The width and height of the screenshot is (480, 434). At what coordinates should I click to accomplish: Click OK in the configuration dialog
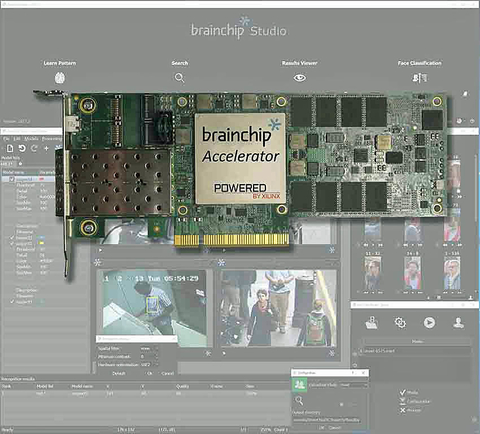pyautogui.click(x=321, y=428)
